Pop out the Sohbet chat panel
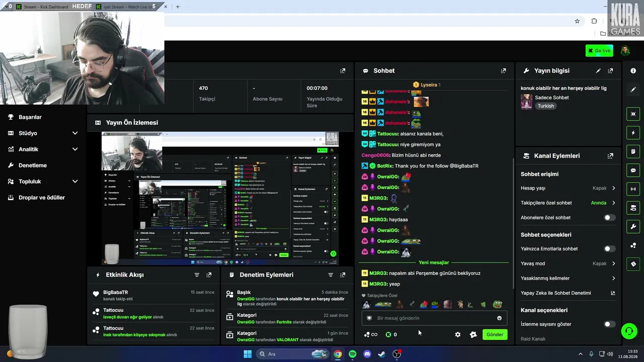 (x=503, y=71)
